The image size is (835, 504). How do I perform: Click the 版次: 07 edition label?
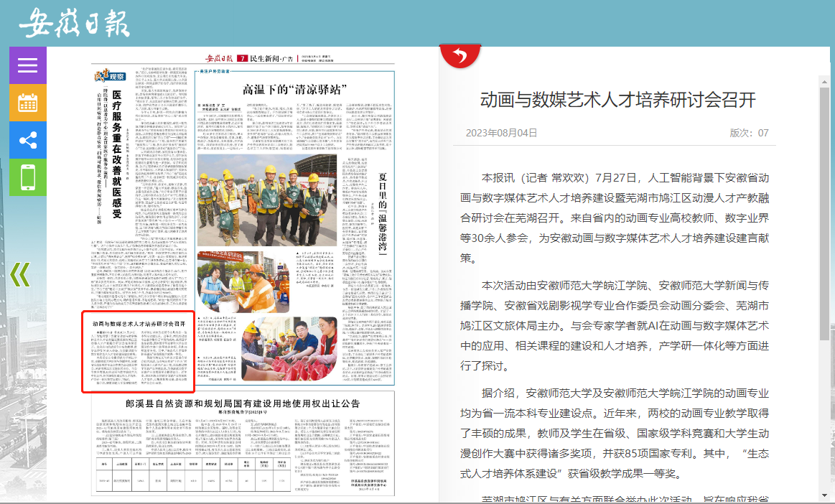click(750, 133)
